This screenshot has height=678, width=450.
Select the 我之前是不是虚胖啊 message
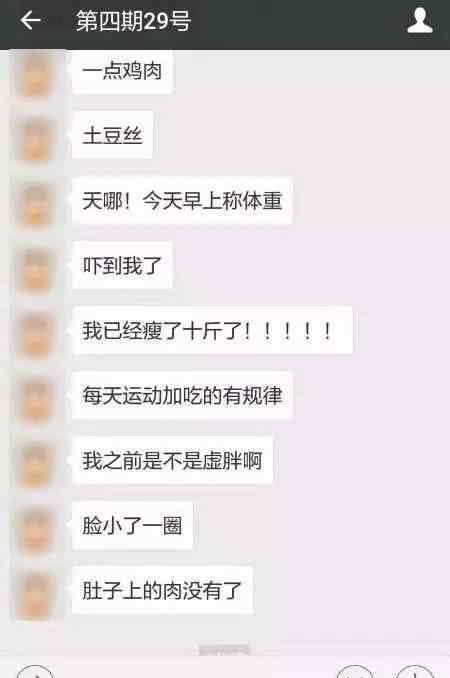tap(172, 460)
